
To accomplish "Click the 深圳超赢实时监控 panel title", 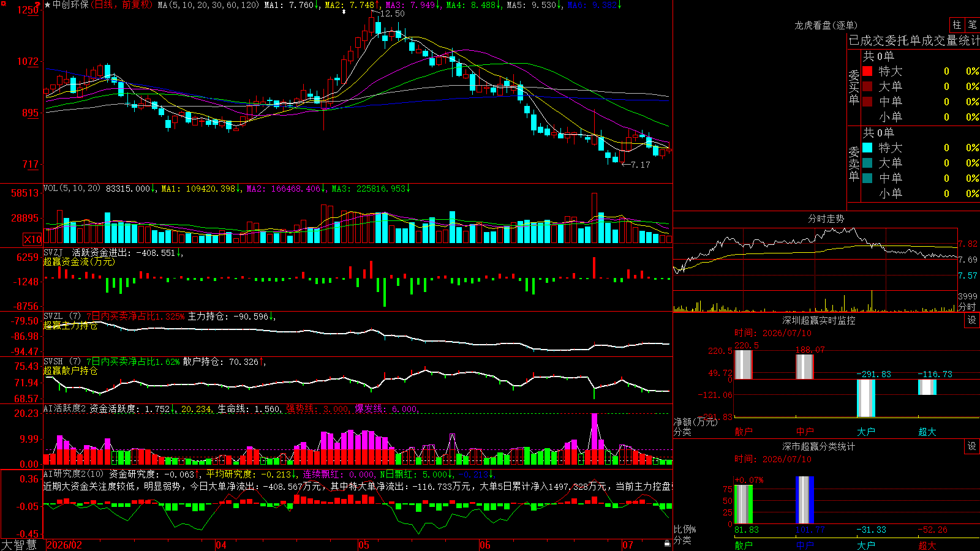I will [819, 320].
